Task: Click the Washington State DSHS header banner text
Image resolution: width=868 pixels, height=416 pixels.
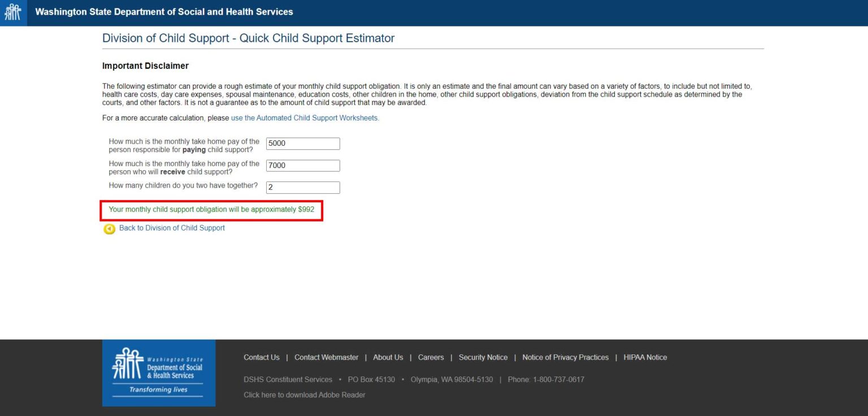Action: coord(164,11)
